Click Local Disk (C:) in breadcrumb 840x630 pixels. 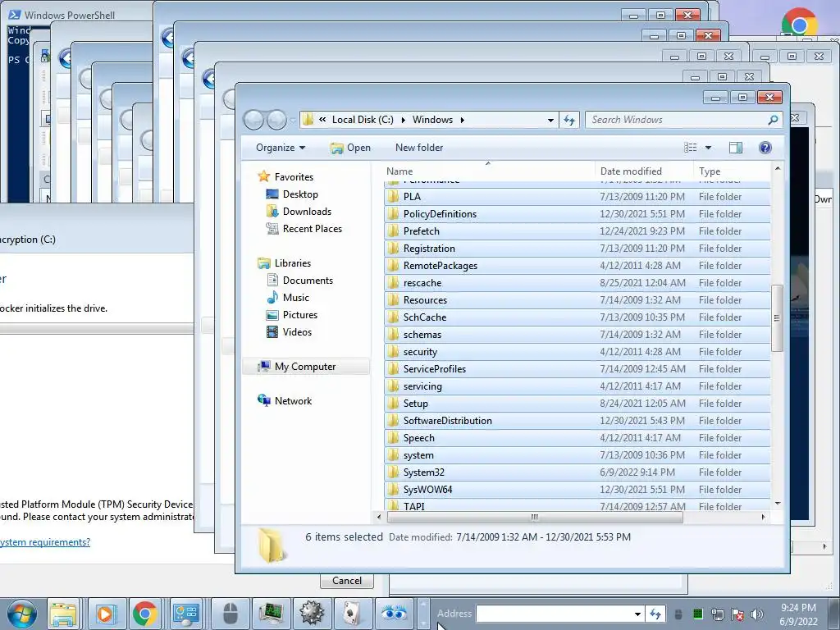(x=363, y=120)
